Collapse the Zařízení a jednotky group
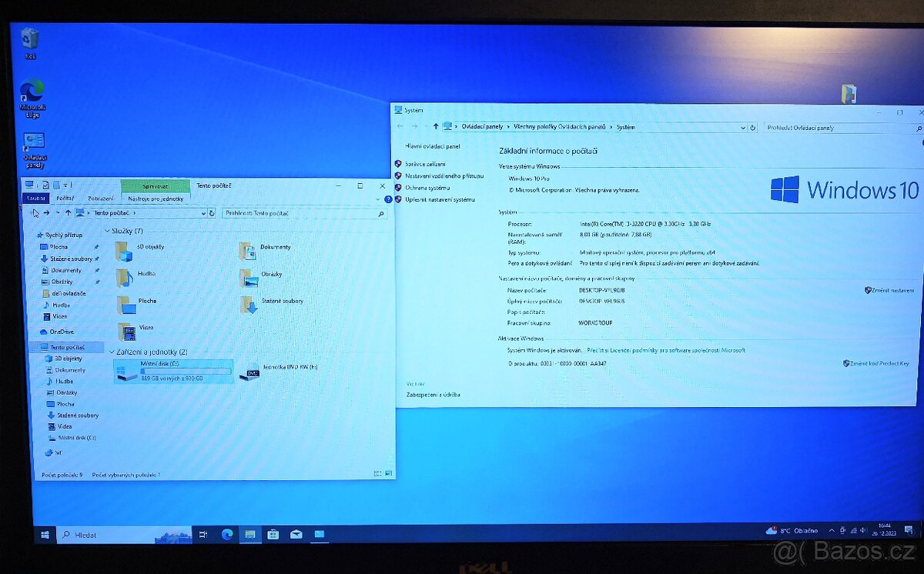This screenshot has width=924, height=574. [112, 352]
